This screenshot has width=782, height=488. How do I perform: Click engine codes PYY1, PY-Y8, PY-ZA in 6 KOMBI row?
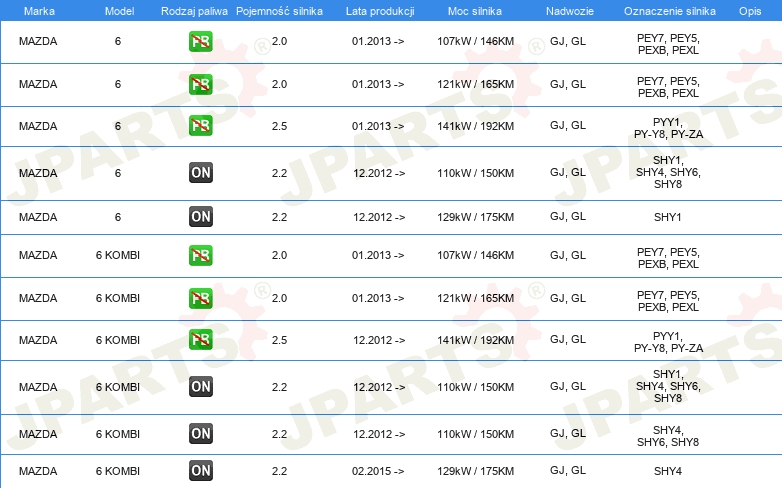[x=668, y=342]
